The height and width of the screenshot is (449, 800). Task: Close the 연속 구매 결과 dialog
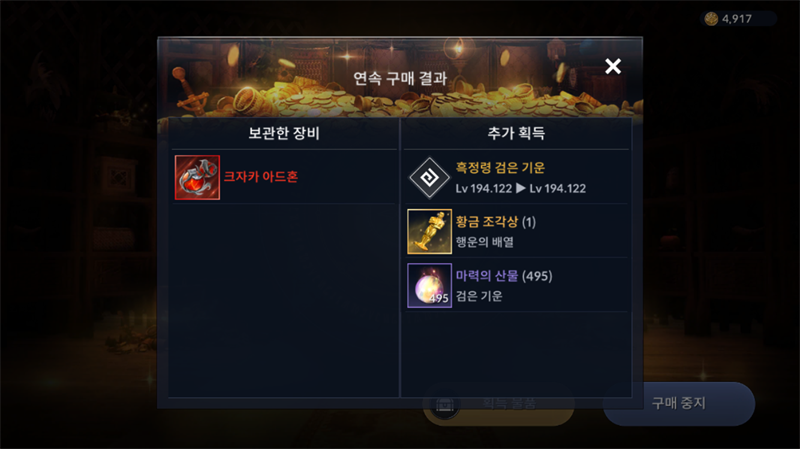pyautogui.click(x=613, y=66)
